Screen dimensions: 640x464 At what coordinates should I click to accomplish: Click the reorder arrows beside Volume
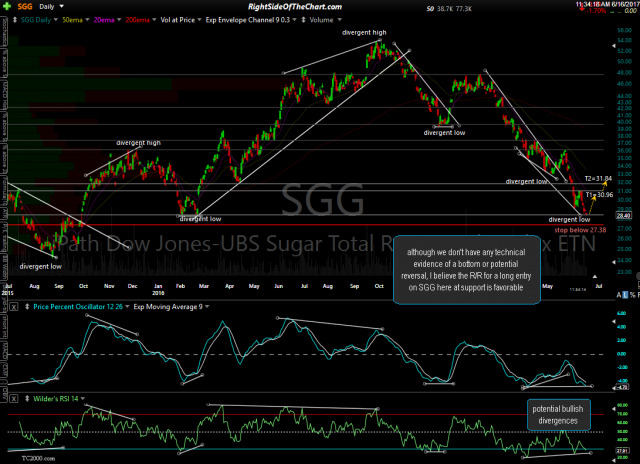[x=303, y=20]
